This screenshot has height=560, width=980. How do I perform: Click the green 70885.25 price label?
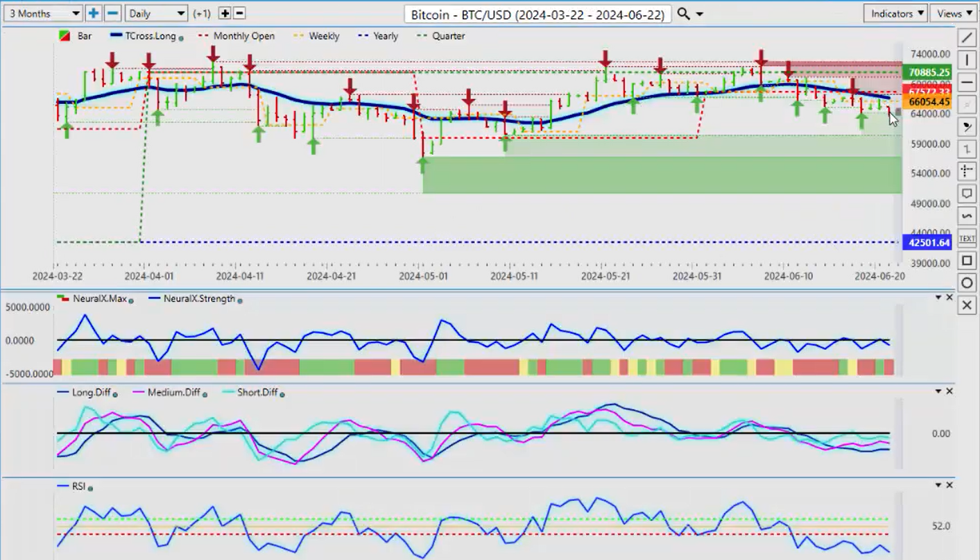coord(927,72)
